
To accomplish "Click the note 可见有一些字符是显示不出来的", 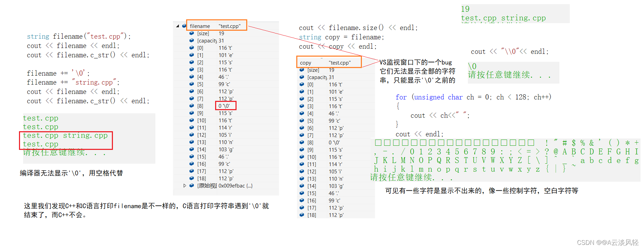I will tap(482, 191).
